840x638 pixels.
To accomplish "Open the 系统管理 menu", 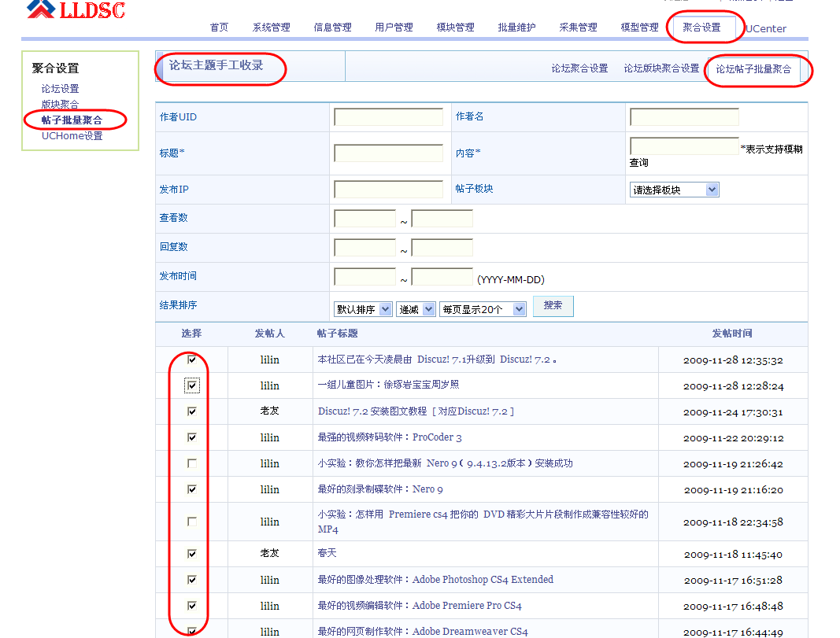I will click(x=271, y=27).
